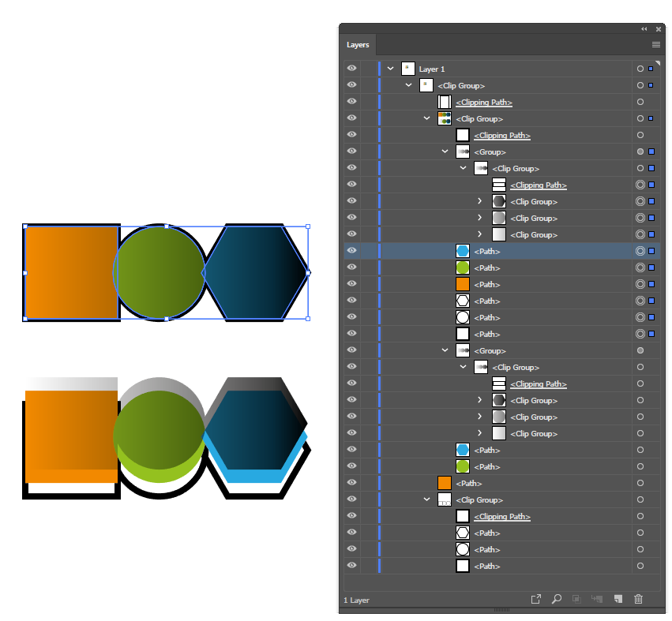The image size is (672, 621).
Task: Click the Collect For Export icon
Action: [x=535, y=599]
